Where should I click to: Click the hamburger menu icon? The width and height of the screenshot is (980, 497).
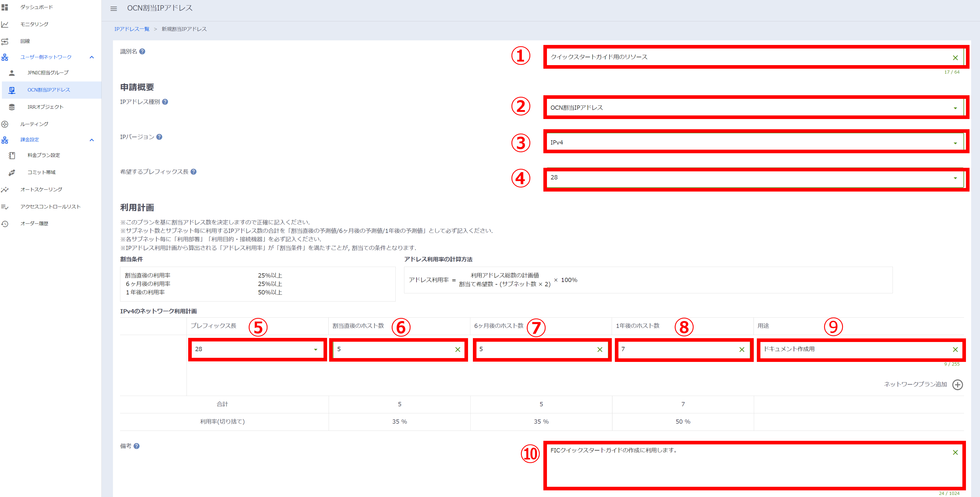click(113, 8)
